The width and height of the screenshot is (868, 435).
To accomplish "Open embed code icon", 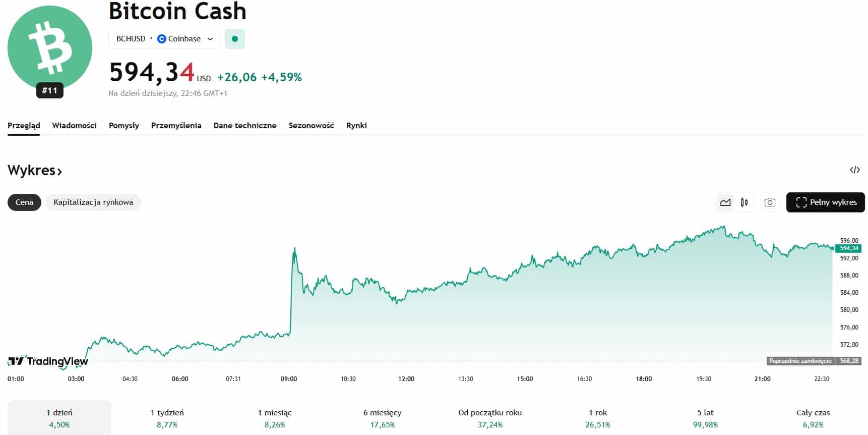I will (854, 170).
